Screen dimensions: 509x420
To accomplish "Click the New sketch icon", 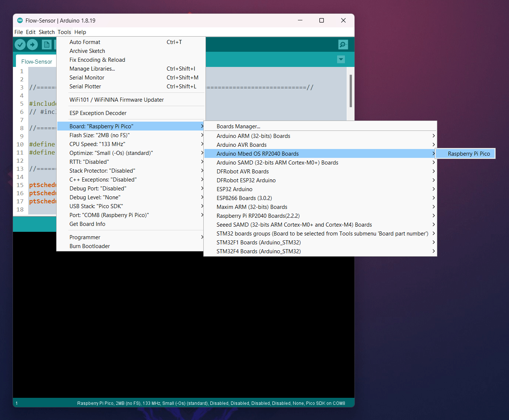I will pos(47,45).
